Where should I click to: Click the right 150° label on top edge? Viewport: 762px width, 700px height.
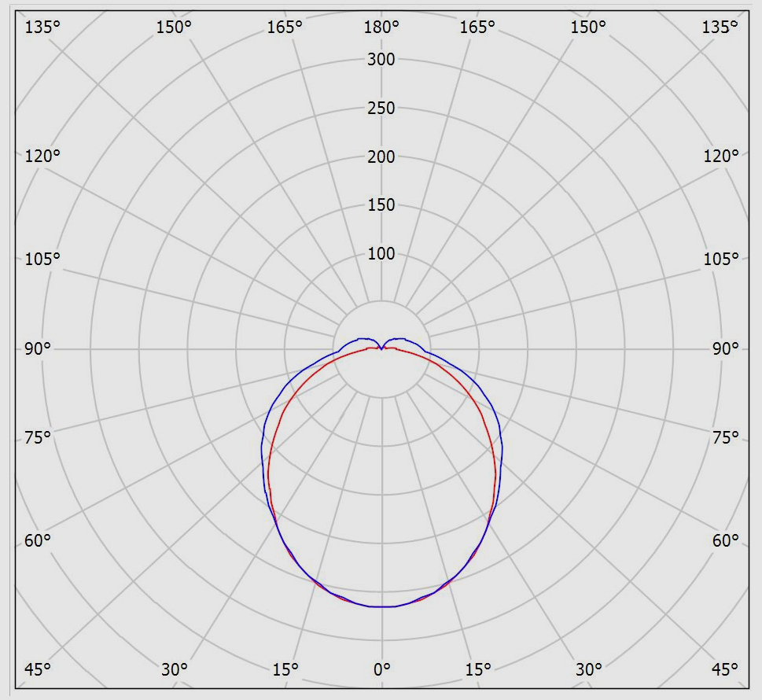tap(588, 27)
